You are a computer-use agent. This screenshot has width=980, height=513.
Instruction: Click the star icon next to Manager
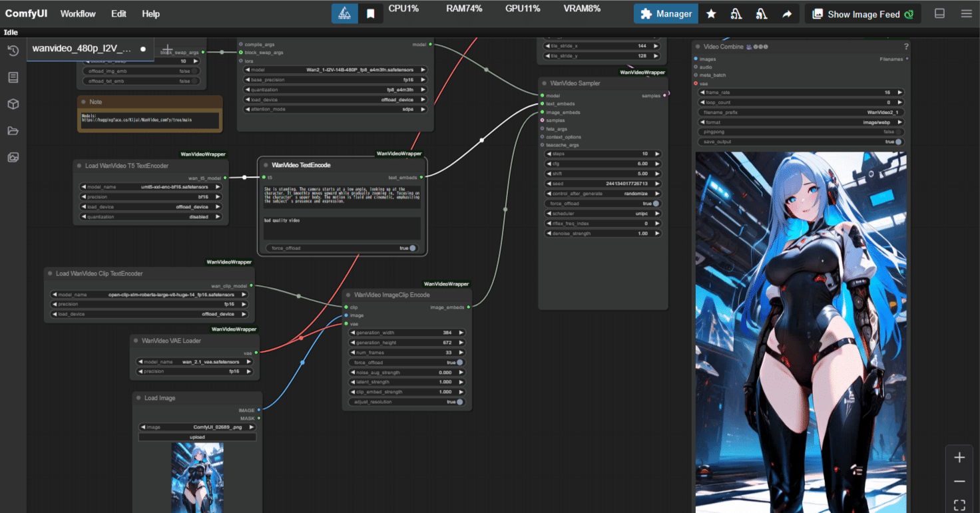(x=711, y=14)
